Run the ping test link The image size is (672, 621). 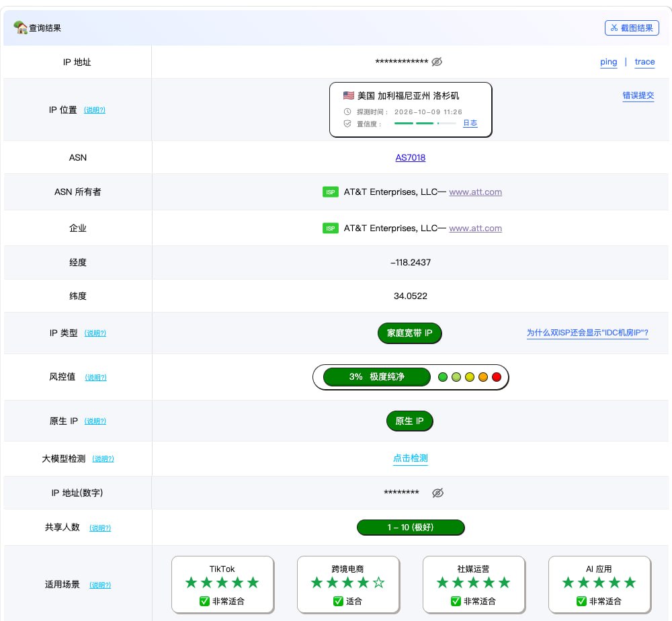click(x=609, y=62)
